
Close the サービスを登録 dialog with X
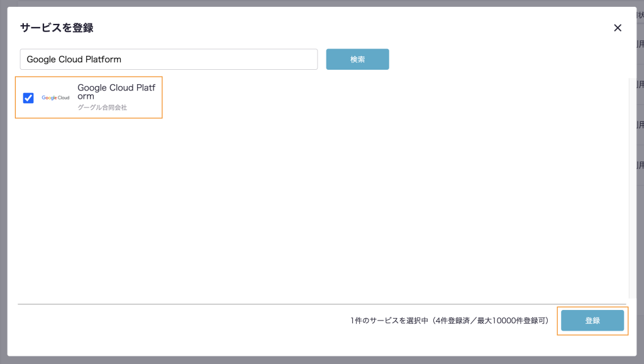coord(618,28)
